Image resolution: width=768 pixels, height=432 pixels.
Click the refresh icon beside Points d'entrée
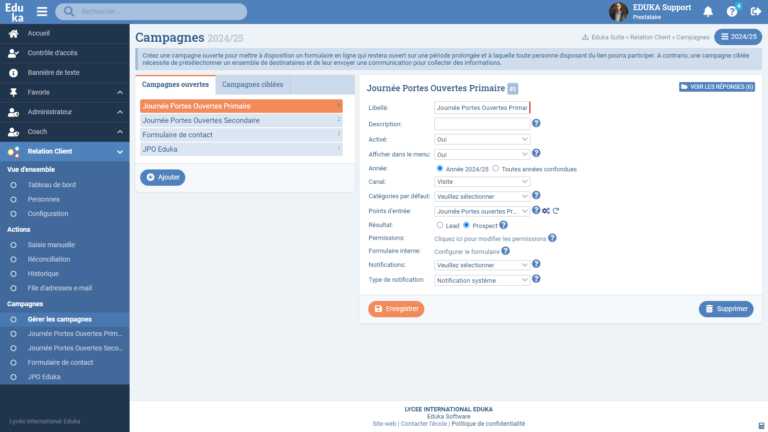(x=556, y=211)
